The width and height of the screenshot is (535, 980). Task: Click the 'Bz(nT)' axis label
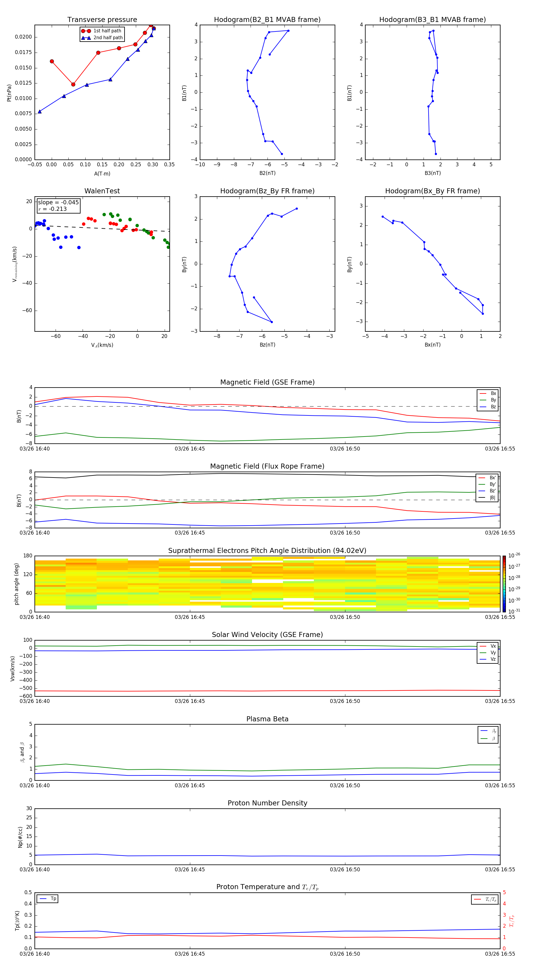coord(267,345)
